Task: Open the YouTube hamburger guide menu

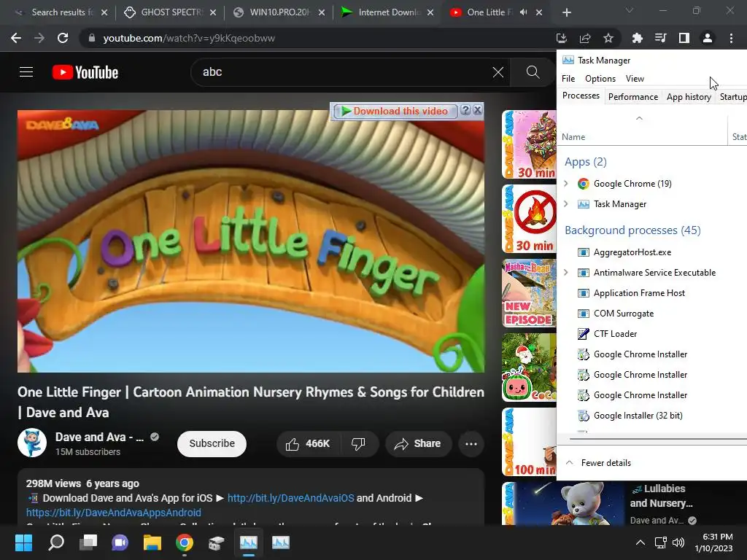Action: [26, 72]
